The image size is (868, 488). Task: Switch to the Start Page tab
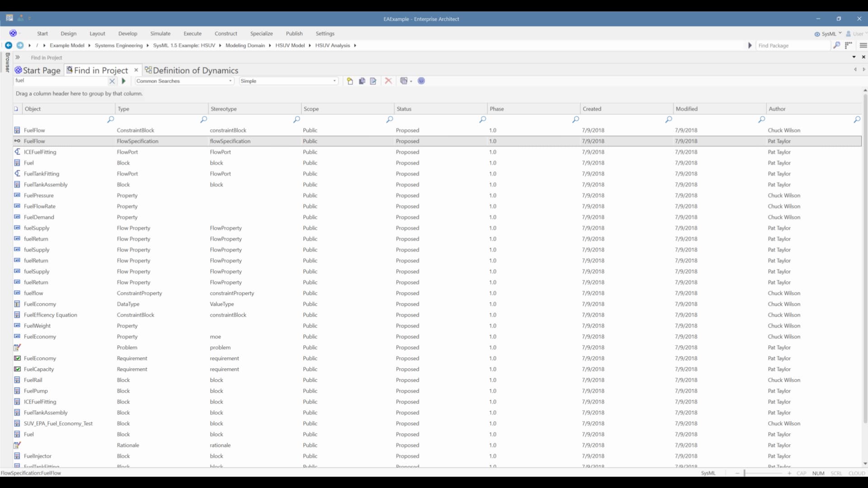pos(38,70)
